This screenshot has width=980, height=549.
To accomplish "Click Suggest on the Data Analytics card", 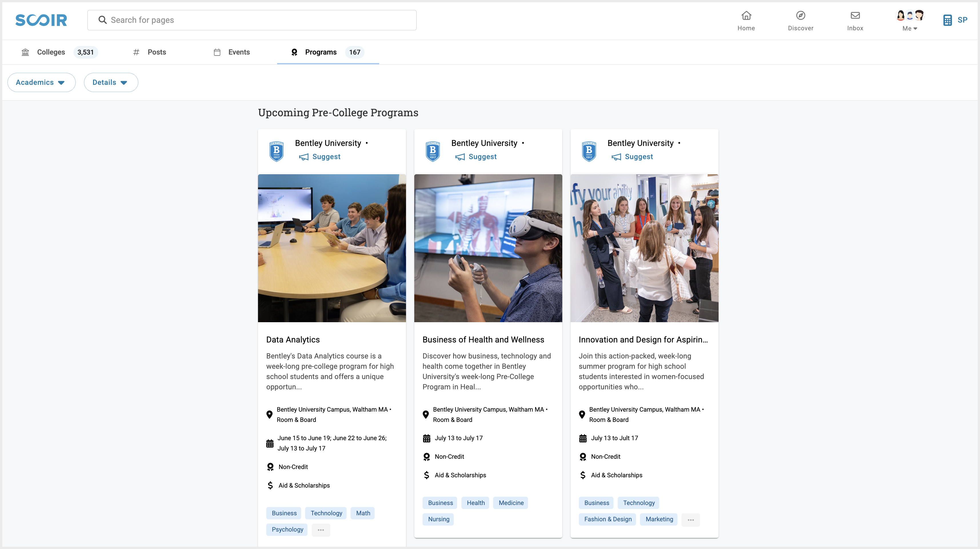I will click(x=326, y=157).
